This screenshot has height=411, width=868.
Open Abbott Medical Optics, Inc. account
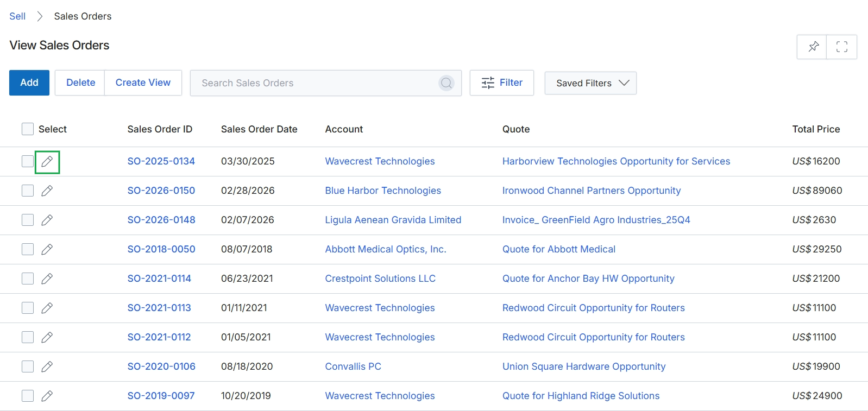(386, 249)
